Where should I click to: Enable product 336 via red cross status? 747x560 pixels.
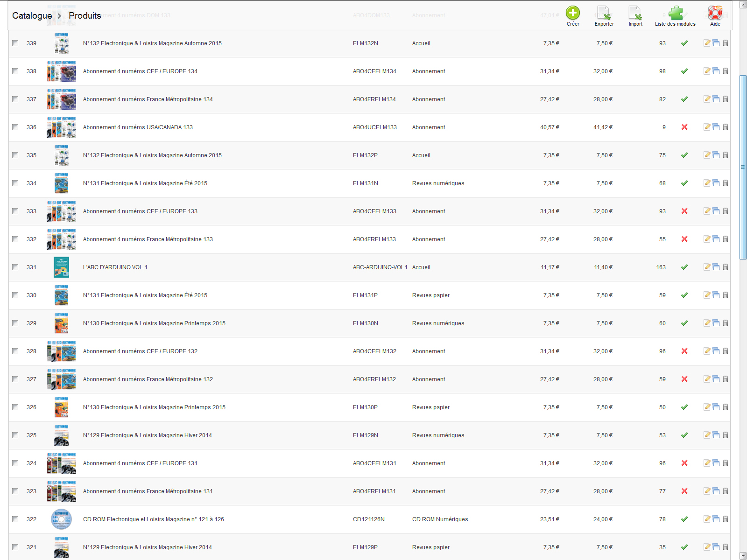tap(684, 127)
